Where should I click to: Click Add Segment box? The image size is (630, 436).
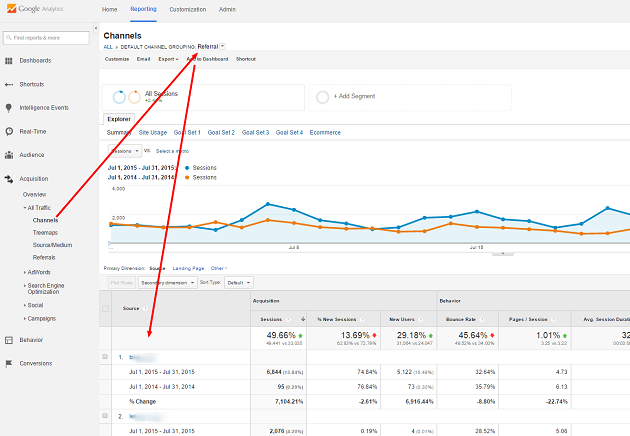pos(410,97)
